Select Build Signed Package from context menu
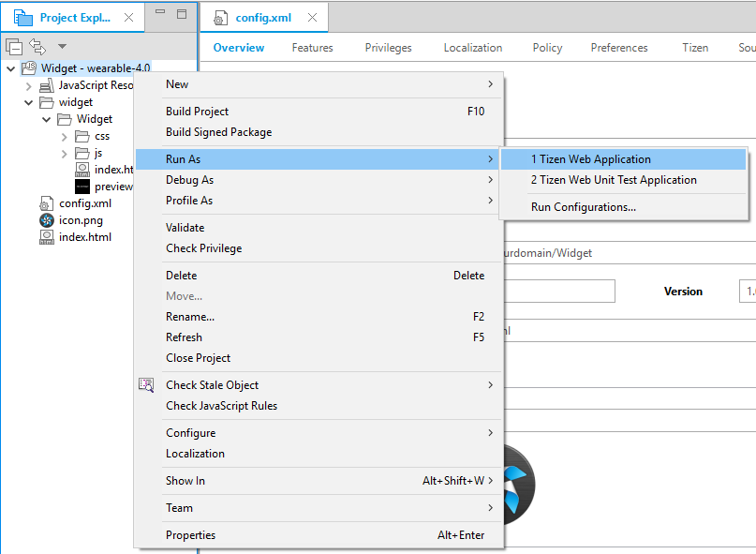 [218, 132]
